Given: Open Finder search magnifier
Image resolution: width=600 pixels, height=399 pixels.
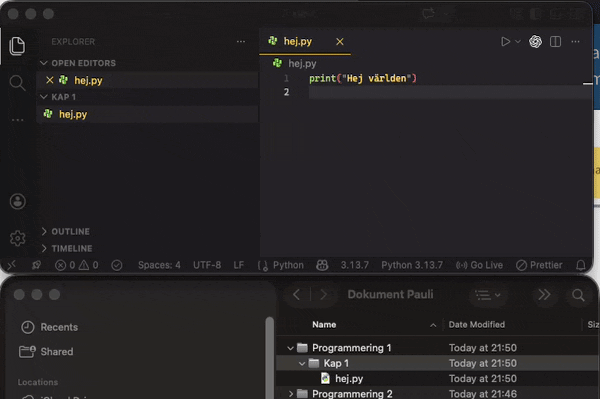Looking at the screenshot, I should click(578, 295).
